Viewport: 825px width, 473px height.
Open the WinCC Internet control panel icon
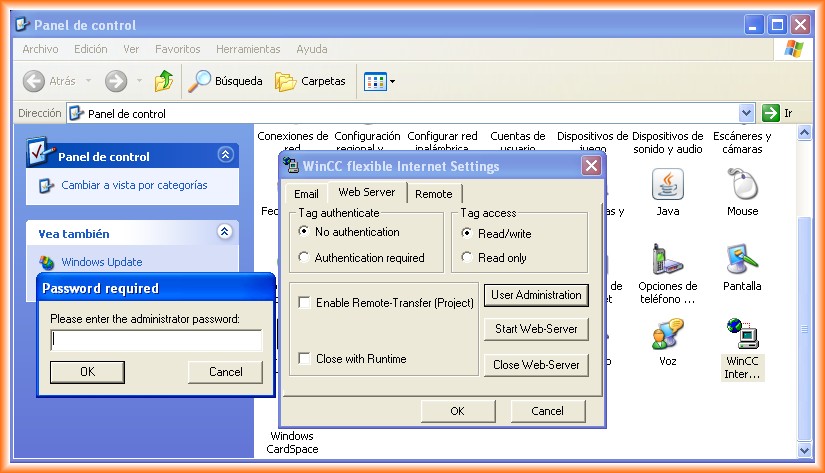pos(742,335)
